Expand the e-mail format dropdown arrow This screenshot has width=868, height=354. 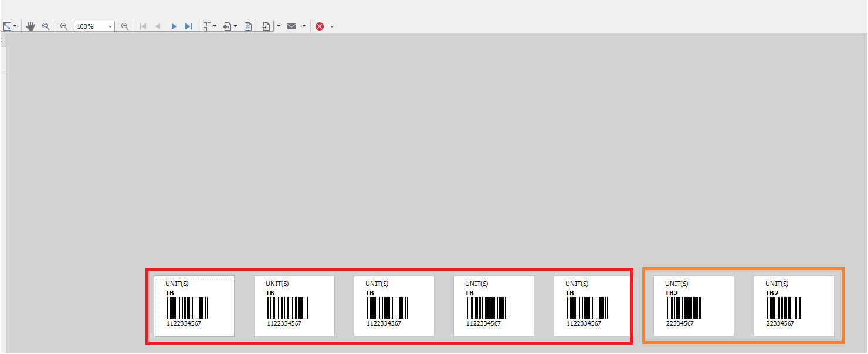pos(304,26)
